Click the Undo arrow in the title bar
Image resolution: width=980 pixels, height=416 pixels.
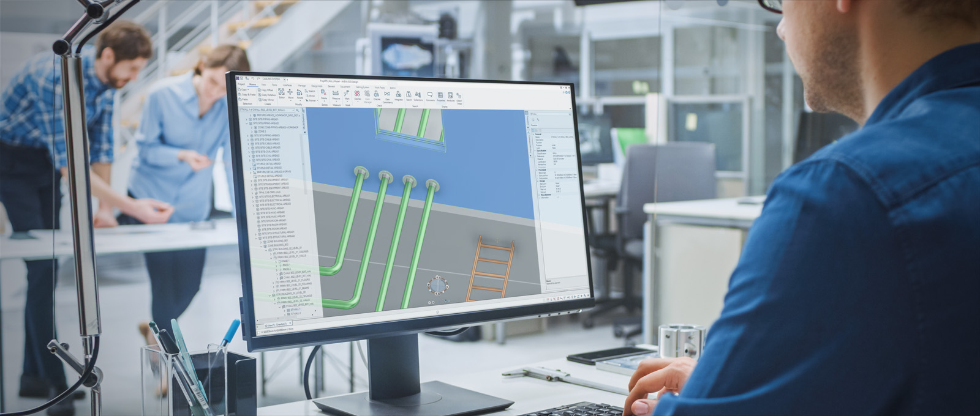pos(252,78)
